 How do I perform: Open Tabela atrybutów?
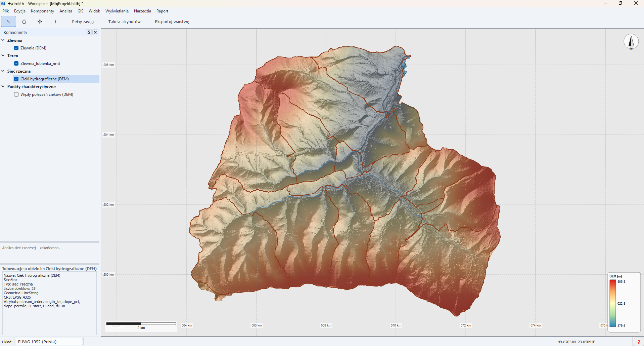(124, 22)
